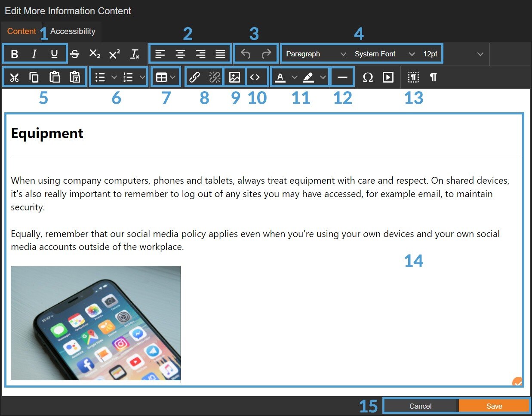
Task: Insert a link with chain icon
Action: coord(194,77)
